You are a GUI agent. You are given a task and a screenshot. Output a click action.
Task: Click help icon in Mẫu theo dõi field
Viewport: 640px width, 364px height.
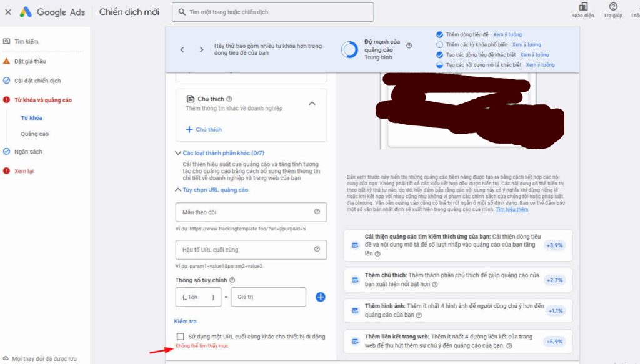pos(317,212)
